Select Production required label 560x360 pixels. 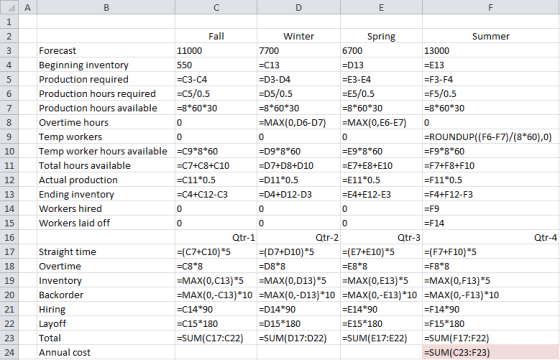pos(106,79)
